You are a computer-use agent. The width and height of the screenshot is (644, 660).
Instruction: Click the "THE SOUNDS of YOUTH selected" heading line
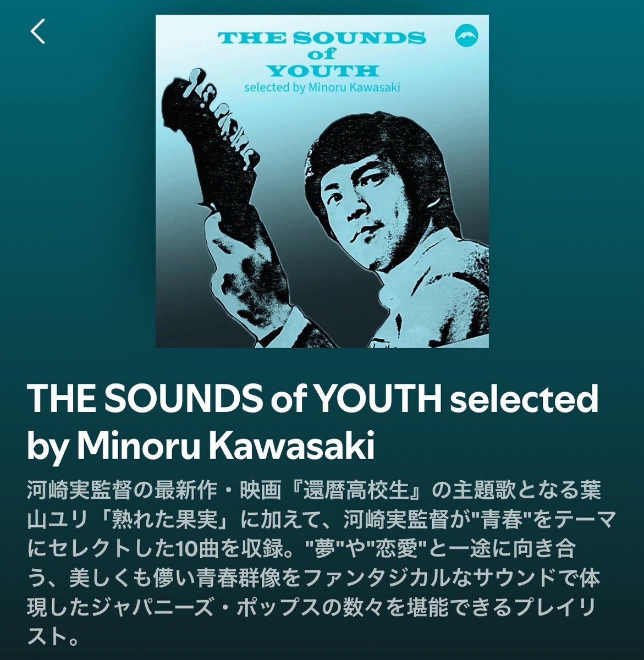[312, 399]
